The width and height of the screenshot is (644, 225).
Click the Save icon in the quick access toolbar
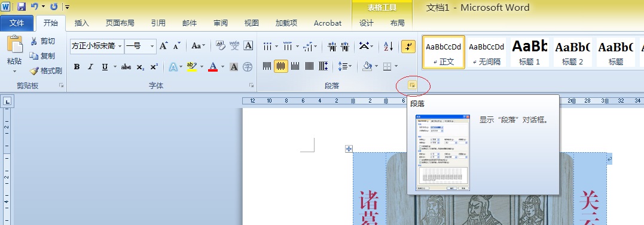[x=22, y=7]
